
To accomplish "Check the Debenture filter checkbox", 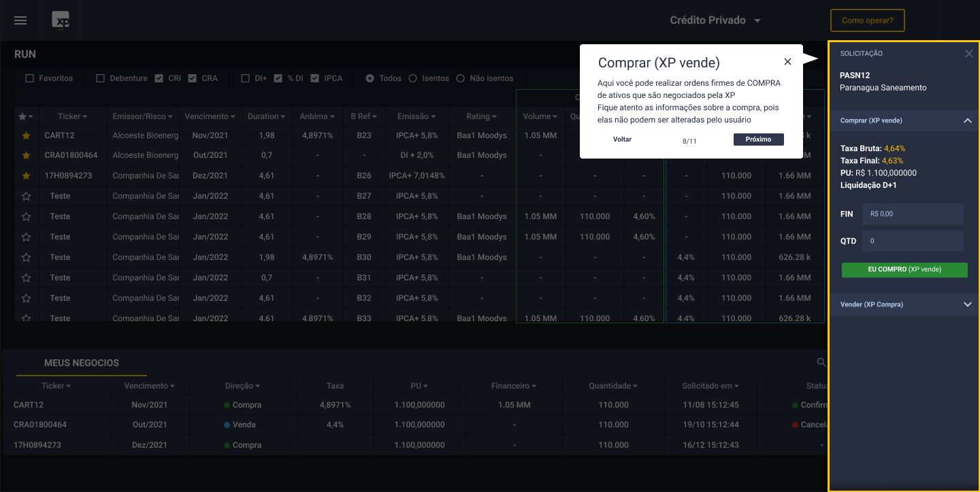I will tap(101, 78).
